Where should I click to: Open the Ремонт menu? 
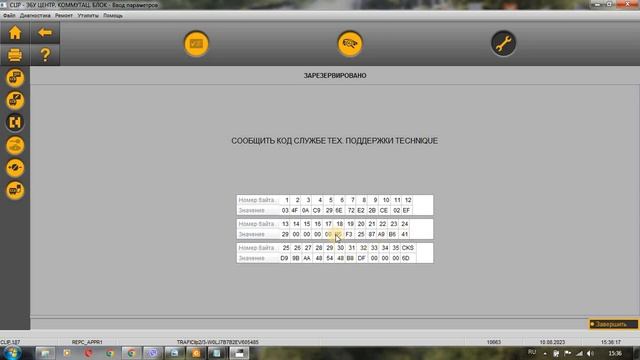click(x=64, y=16)
